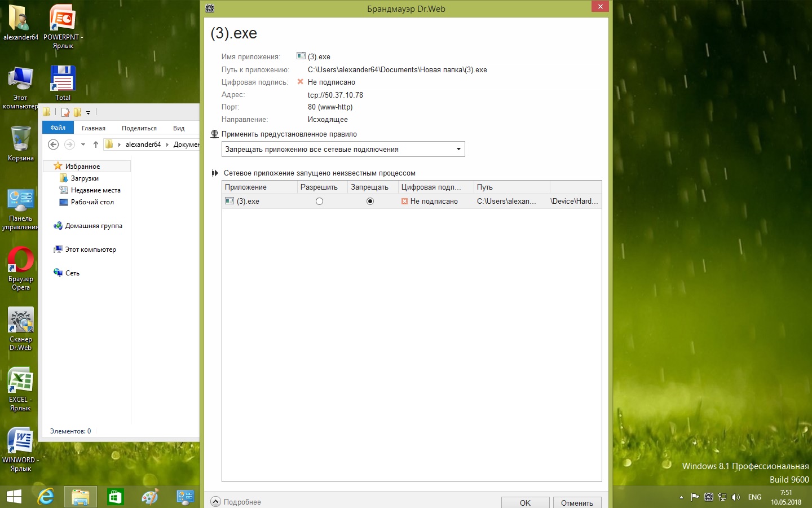Image resolution: width=812 pixels, height=508 pixels.
Task: Click the Properties icon in Explorer's quick access toolbar
Action: point(65,112)
